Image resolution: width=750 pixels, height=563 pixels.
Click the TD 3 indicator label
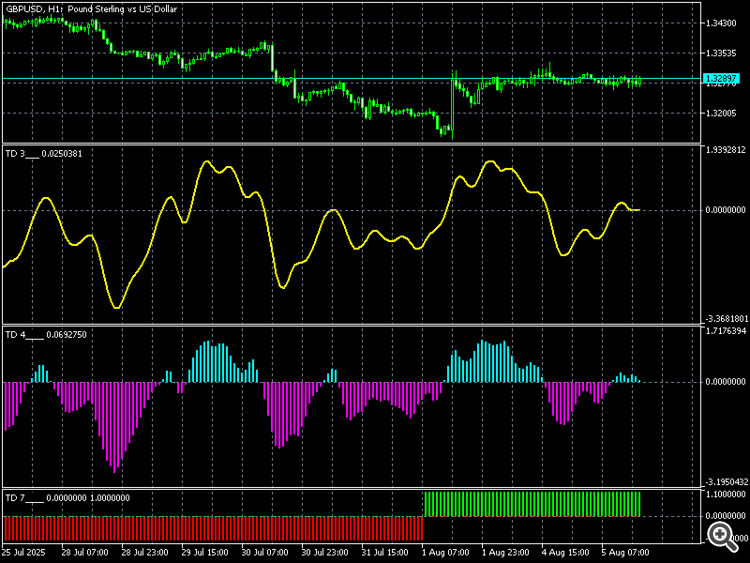[22, 154]
